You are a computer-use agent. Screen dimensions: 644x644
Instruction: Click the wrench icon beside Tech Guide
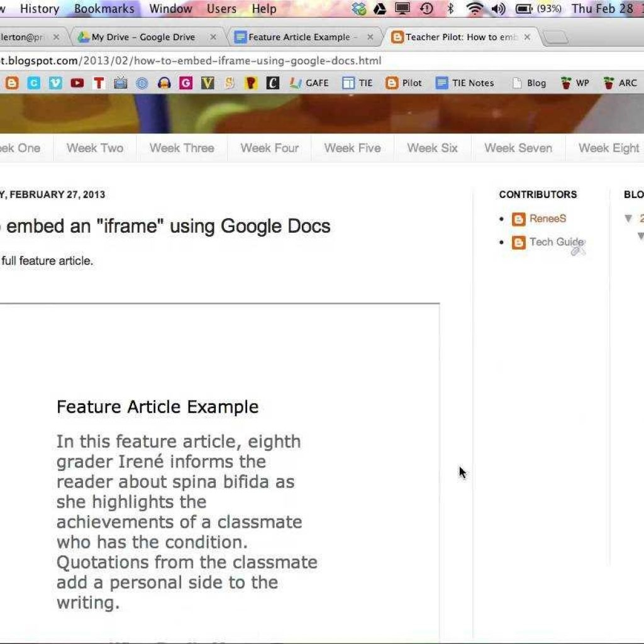tap(578, 250)
